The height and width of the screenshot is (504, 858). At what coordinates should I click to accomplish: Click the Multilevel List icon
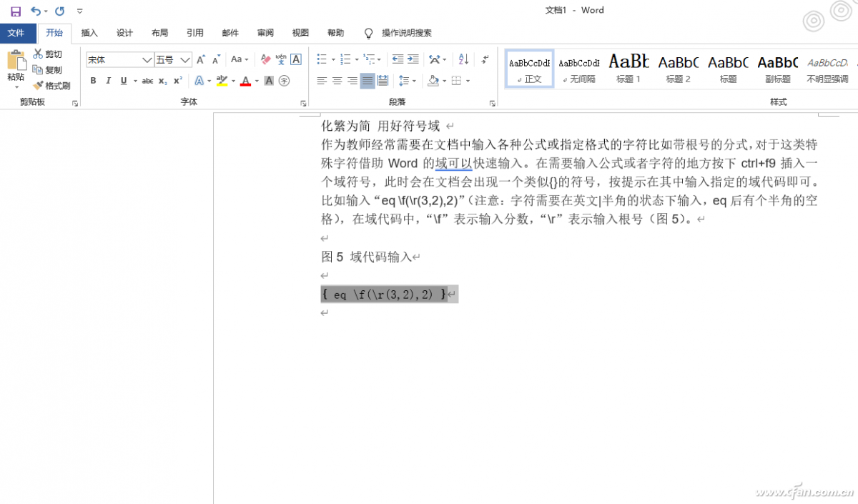coord(369,59)
